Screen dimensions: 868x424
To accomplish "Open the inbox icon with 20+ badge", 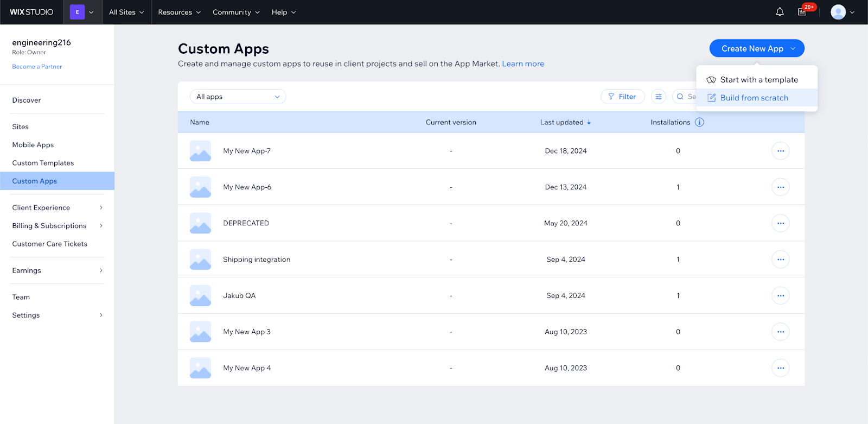I will click(x=802, y=12).
